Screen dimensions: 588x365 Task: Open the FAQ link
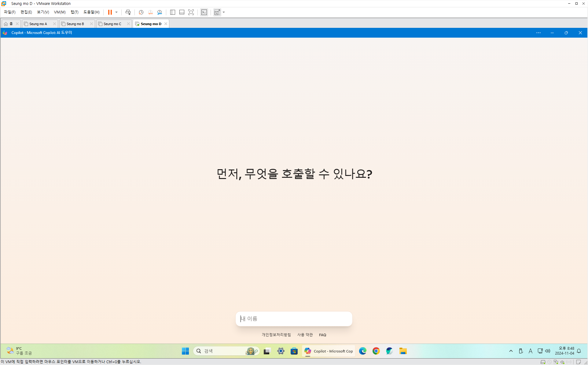(322, 335)
